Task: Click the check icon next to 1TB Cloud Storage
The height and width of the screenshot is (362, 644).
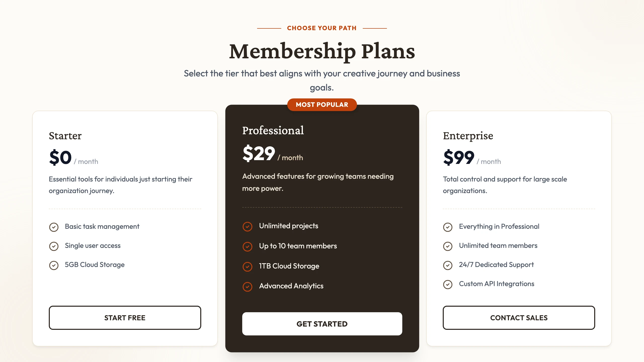Action: pos(247,267)
